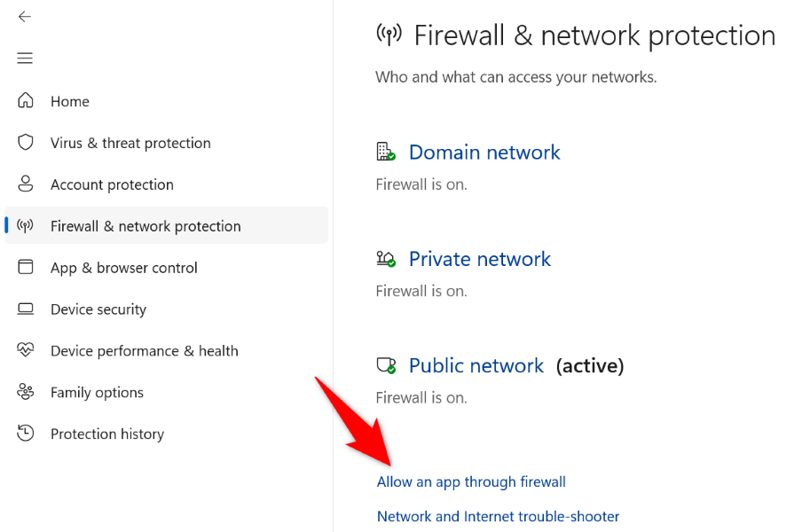810x532 pixels.
Task: Click the Account protection person icon
Action: pyautogui.click(x=26, y=184)
